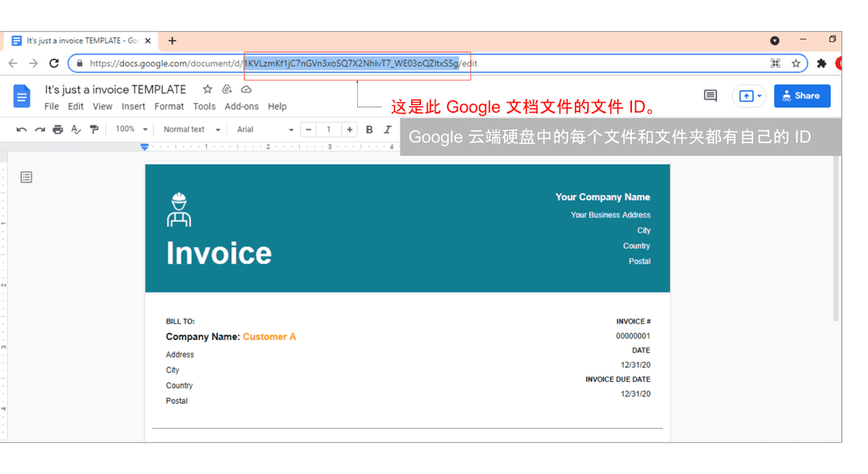
Task: Open the Add-ons menu
Action: point(241,107)
